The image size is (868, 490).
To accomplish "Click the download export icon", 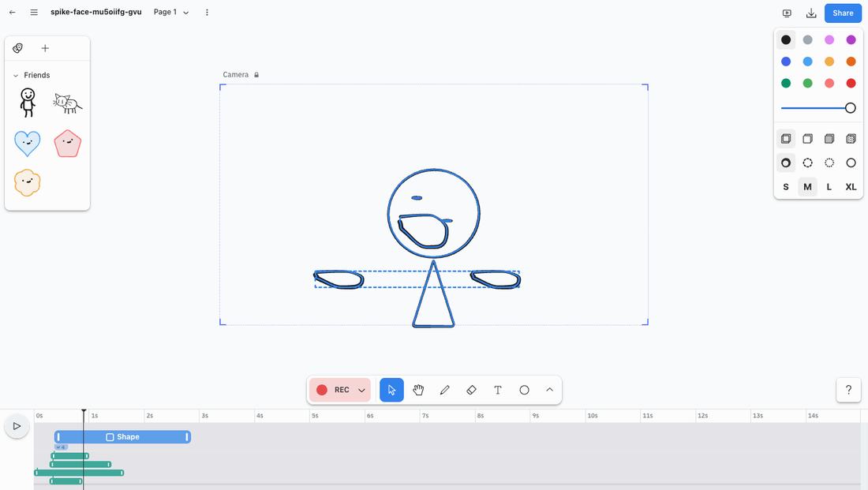I will tap(811, 13).
